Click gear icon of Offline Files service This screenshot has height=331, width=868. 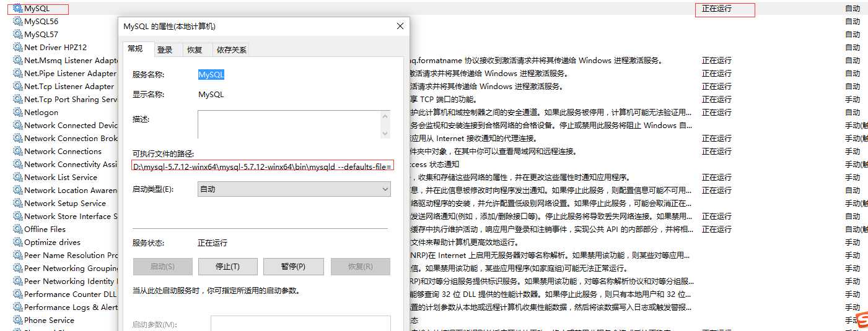coord(17,230)
